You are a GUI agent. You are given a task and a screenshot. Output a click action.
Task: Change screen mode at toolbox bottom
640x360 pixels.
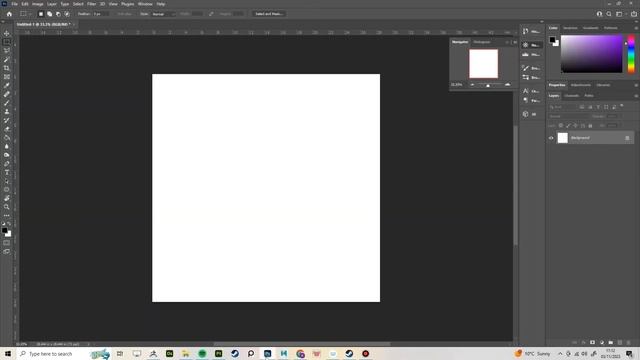7,252
